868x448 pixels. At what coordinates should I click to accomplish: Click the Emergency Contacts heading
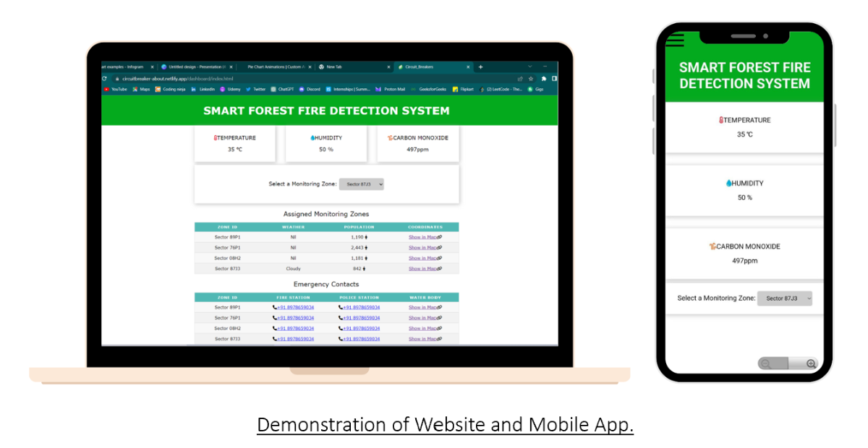click(x=326, y=284)
